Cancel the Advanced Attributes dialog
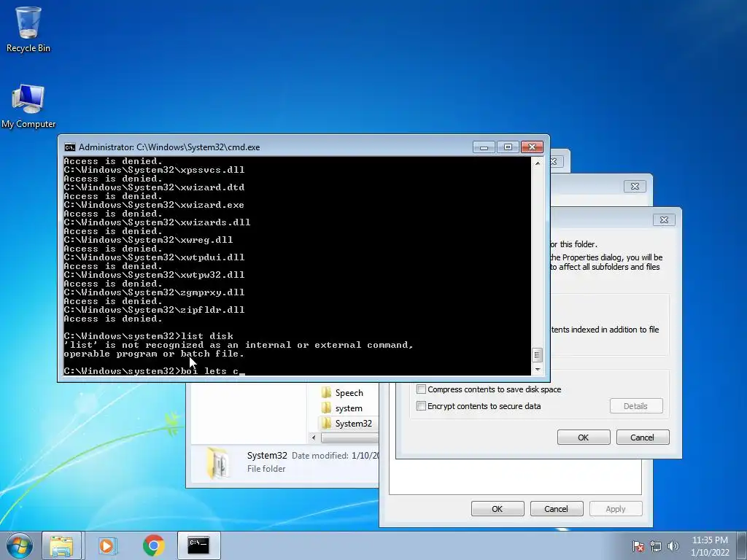 [x=643, y=437]
